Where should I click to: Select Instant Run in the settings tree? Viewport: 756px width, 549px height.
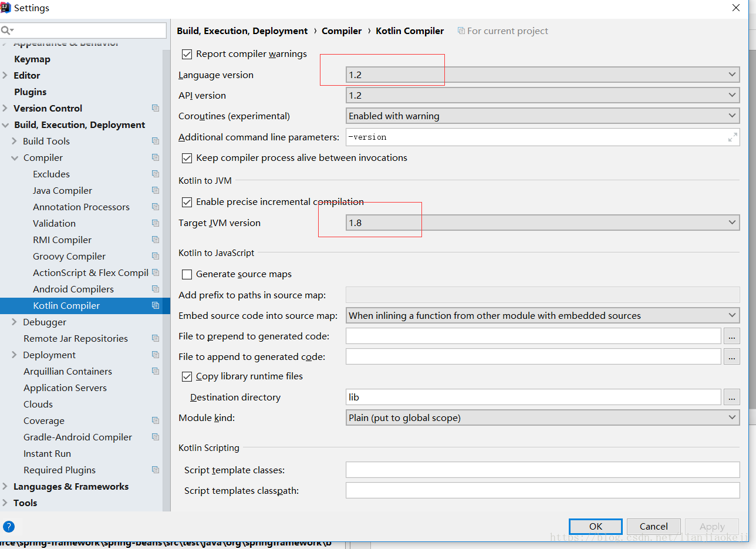click(47, 453)
